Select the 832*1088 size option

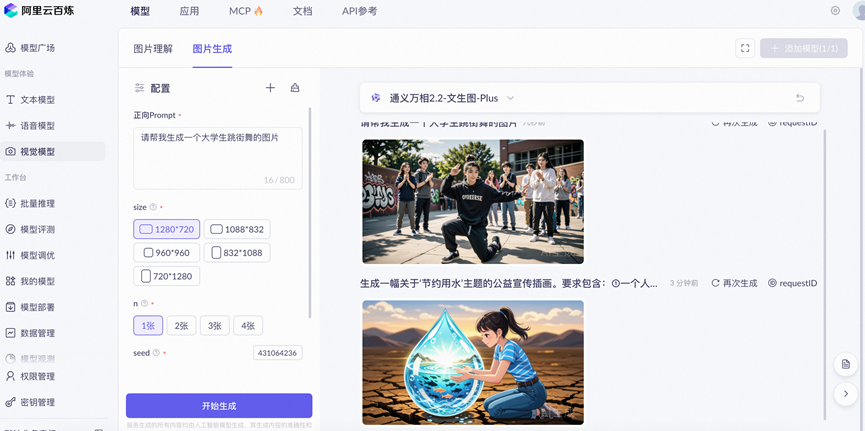tap(237, 253)
